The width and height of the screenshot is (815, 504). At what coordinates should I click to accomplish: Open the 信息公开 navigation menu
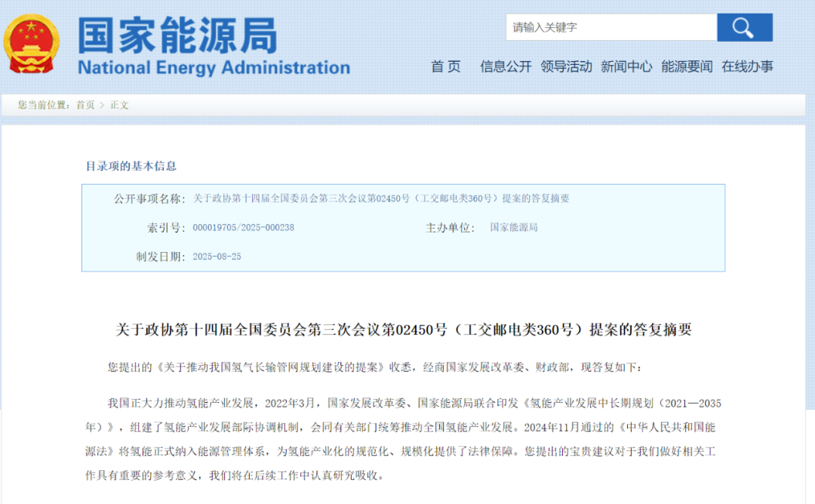(x=506, y=66)
